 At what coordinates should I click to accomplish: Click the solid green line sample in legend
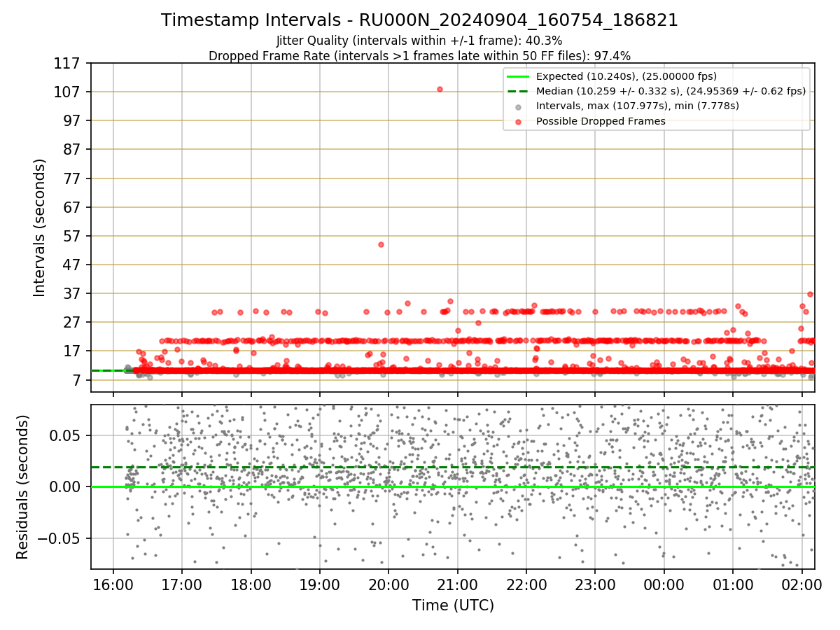click(518, 76)
